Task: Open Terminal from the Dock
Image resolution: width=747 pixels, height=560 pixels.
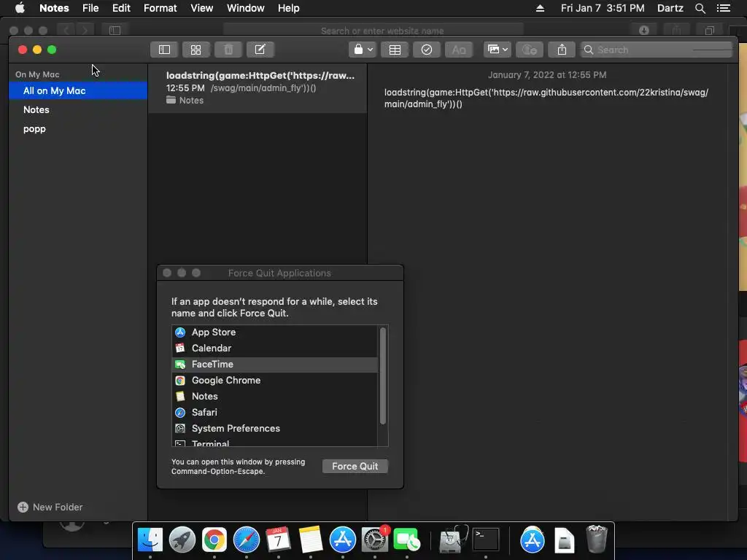Action: 485,540
